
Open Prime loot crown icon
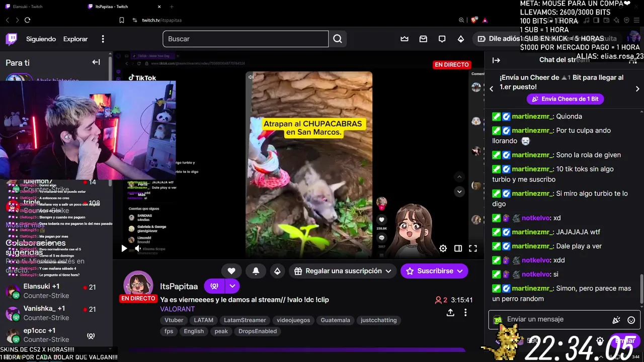pos(405,39)
